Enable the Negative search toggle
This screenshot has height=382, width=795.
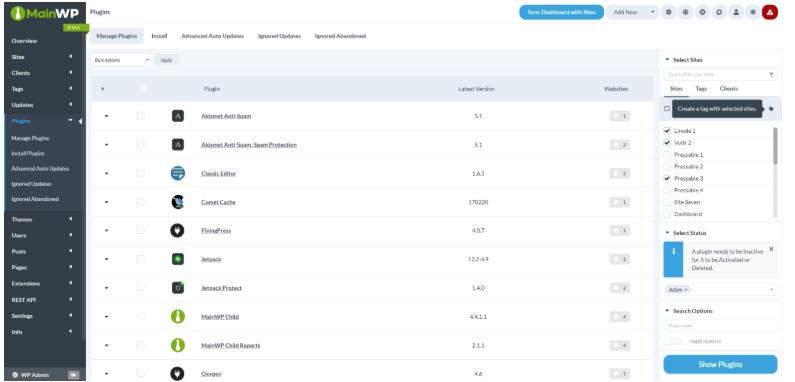click(x=673, y=341)
